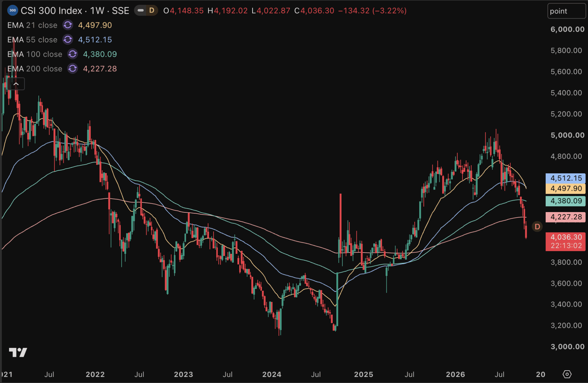Image resolution: width=588 pixels, height=383 pixels.
Task: Click the high value H4,192.02 in header
Action: (228, 11)
